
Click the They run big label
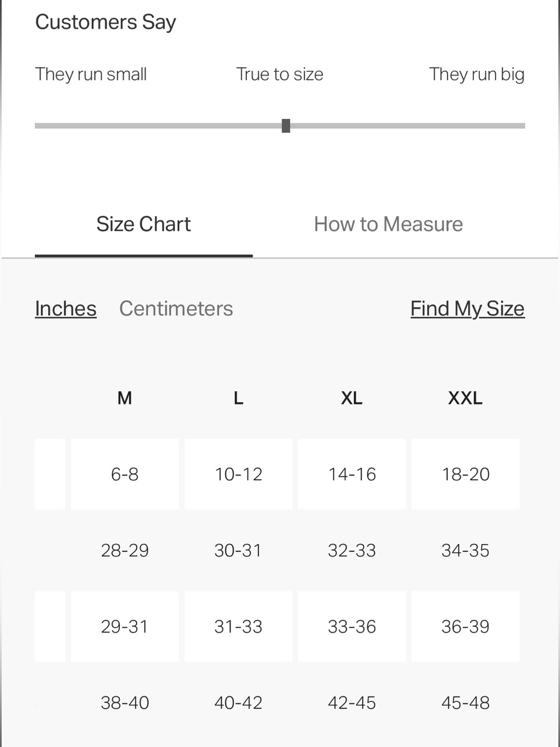477,74
